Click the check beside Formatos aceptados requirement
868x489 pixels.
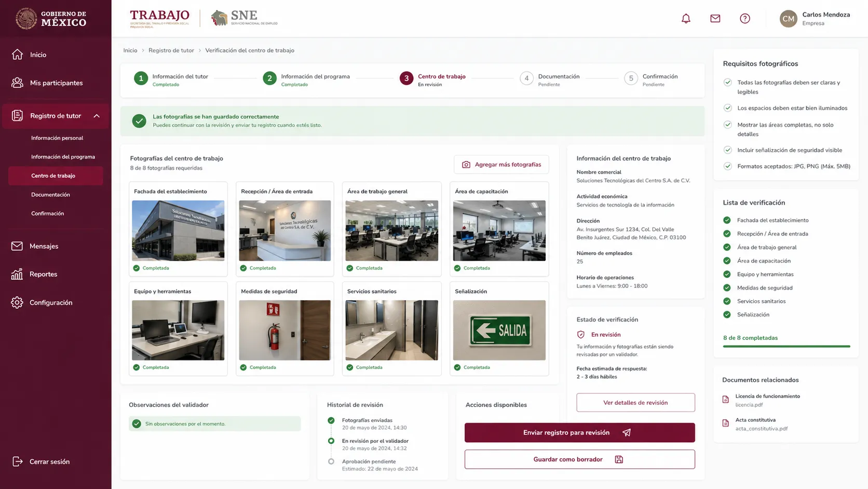pos(727,166)
